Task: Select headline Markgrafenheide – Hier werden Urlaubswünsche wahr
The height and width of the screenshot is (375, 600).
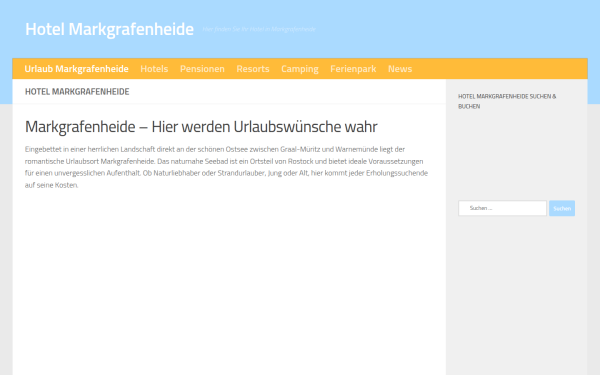Action: [x=201, y=127]
